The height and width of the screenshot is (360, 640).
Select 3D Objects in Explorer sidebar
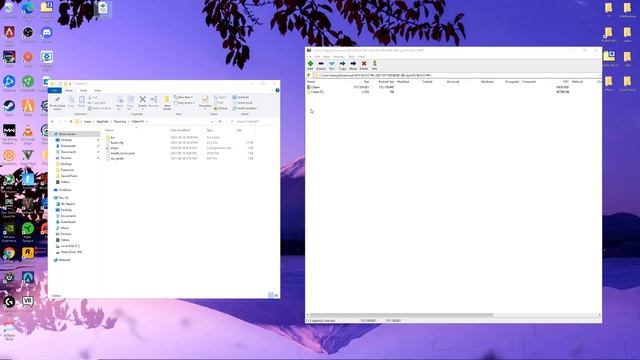point(68,204)
